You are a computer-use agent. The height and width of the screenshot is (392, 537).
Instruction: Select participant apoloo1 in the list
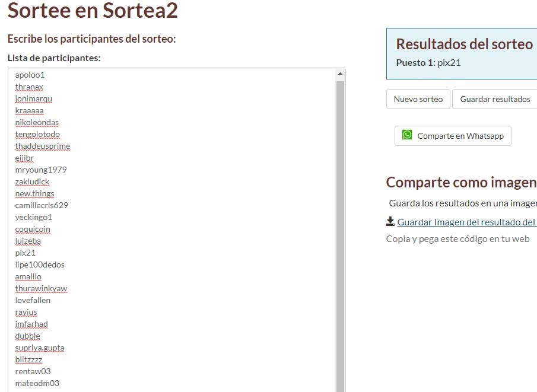pos(30,75)
